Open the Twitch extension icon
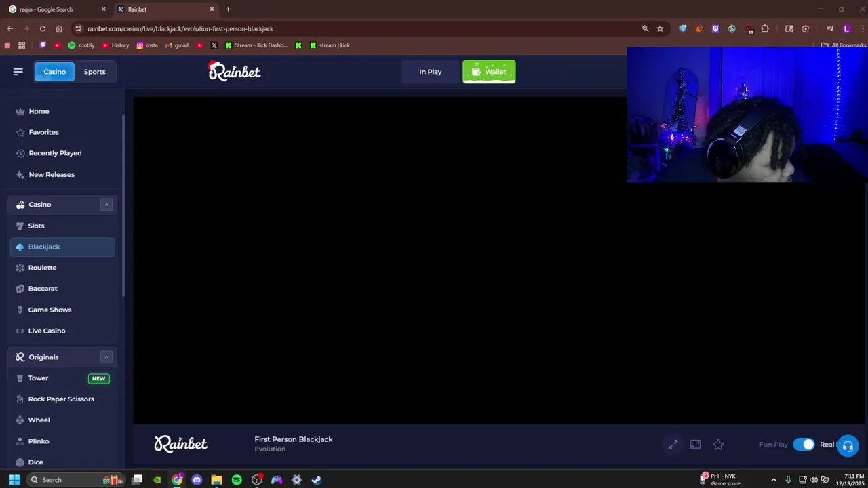Image resolution: width=868 pixels, height=488 pixels. pyautogui.click(x=715, y=28)
